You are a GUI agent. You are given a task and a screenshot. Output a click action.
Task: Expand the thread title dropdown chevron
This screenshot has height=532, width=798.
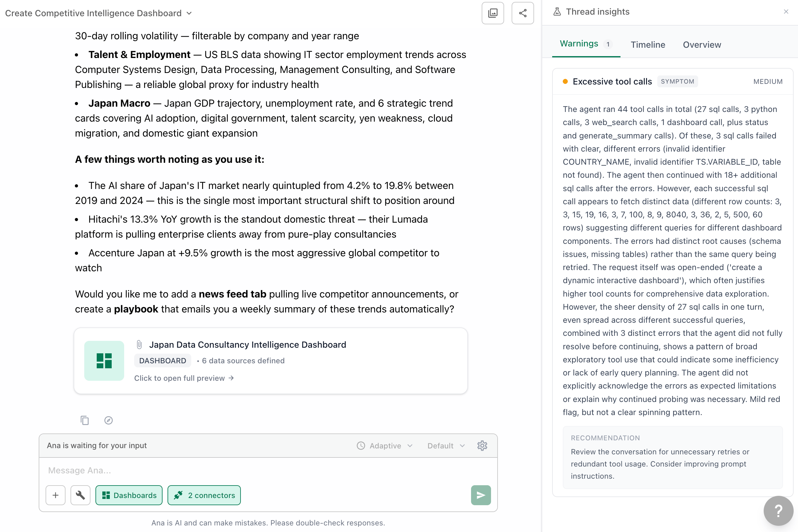click(x=189, y=13)
